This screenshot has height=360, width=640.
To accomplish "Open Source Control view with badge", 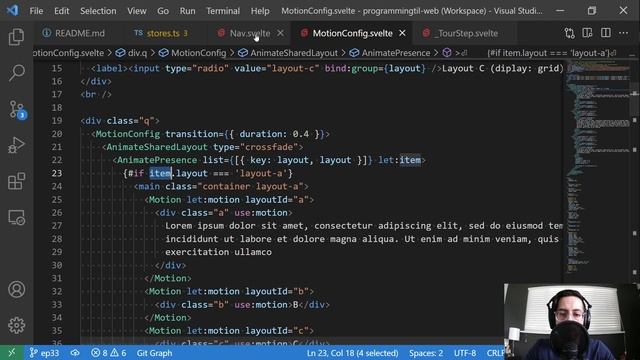I will [x=17, y=109].
